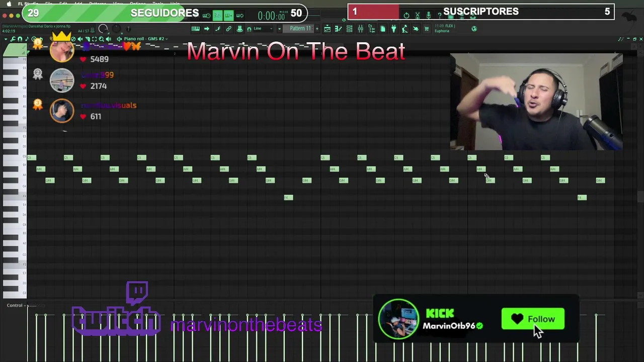Click the globe news icon
The height and width of the screenshot is (362, 644).
coord(474,29)
